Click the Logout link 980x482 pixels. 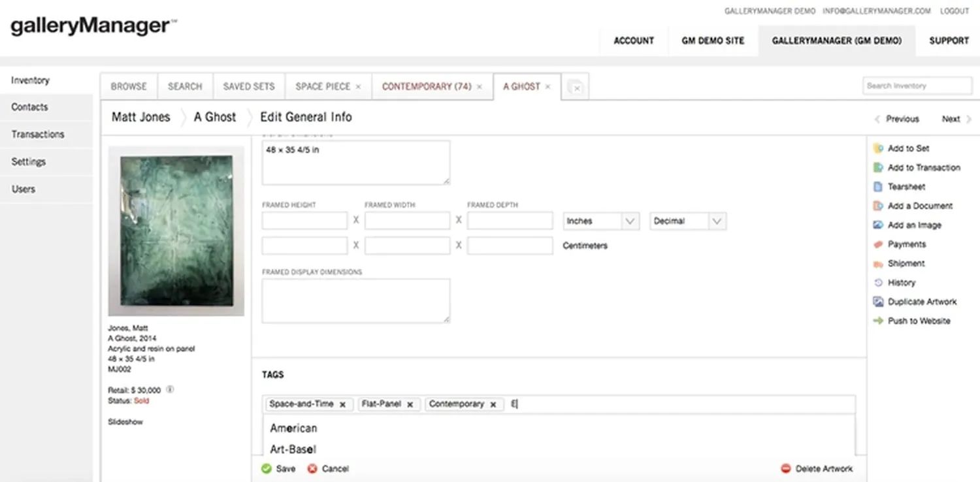point(955,11)
